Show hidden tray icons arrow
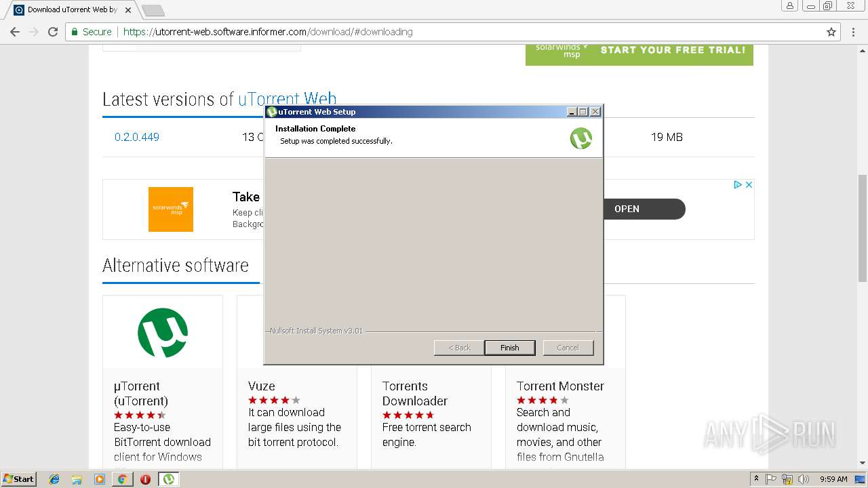Viewport: 868px width, 488px height. (756, 479)
